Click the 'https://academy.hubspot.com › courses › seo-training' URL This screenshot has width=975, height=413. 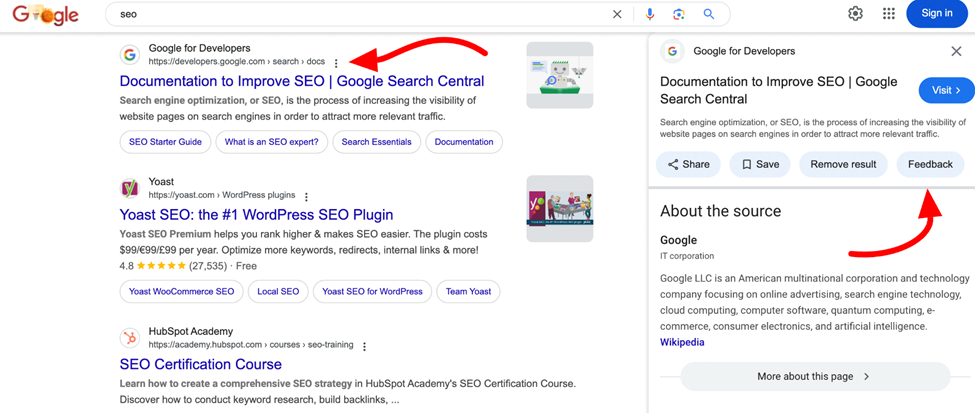point(251,345)
